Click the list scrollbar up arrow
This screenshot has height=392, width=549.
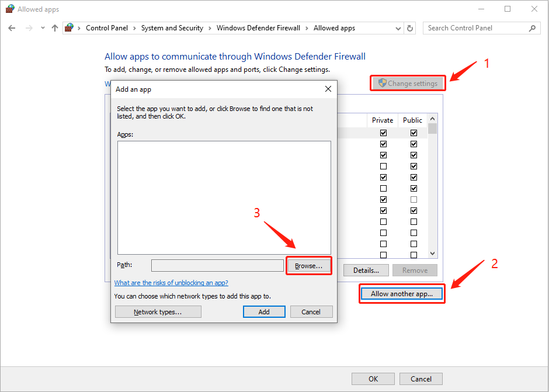coord(432,119)
